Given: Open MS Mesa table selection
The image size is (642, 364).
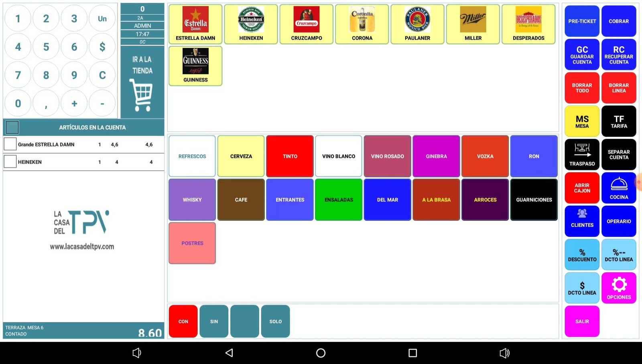Looking at the screenshot, I should click(x=582, y=121).
